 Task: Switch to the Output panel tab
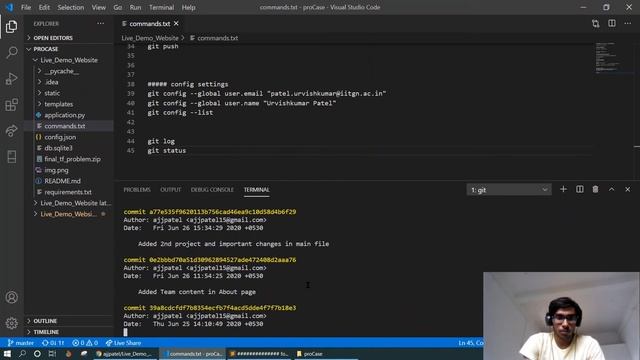coord(171,190)
